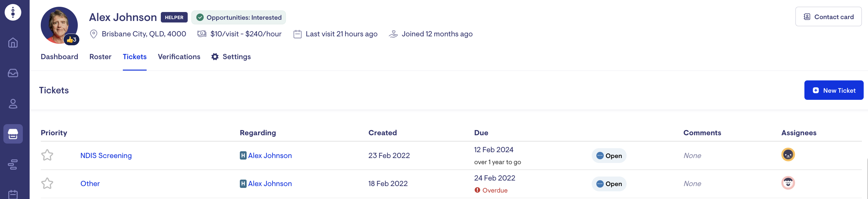The height and width of the screenshot is (199, 868).
Task: Click the thumbs-up badge on profile photo
Action: click(71, 39)
